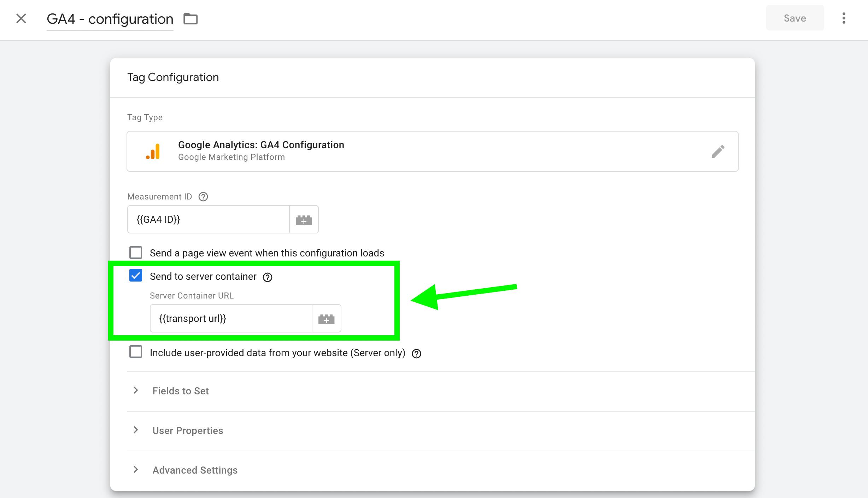
Task: Click the Save button
Action: click(795, 18)
